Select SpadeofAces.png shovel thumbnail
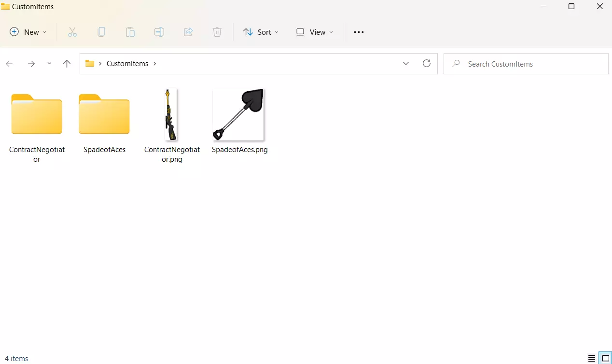The height and width of the screenshot is (364, 612). pos(239,114)
